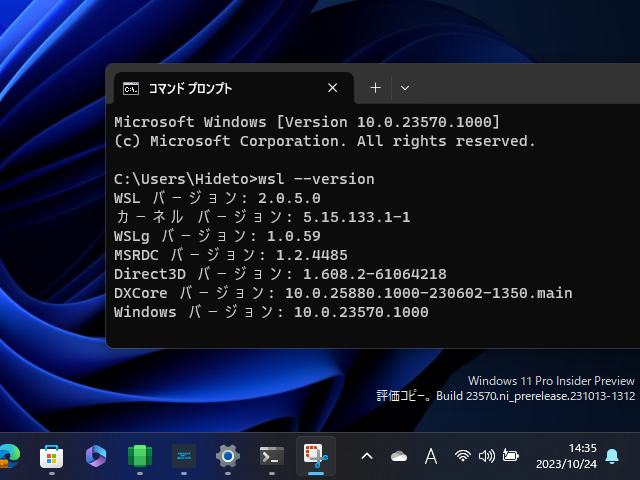Click kernel version 5.15.133.1-1 line
The image size is (640, 480).
click(262, 217)
